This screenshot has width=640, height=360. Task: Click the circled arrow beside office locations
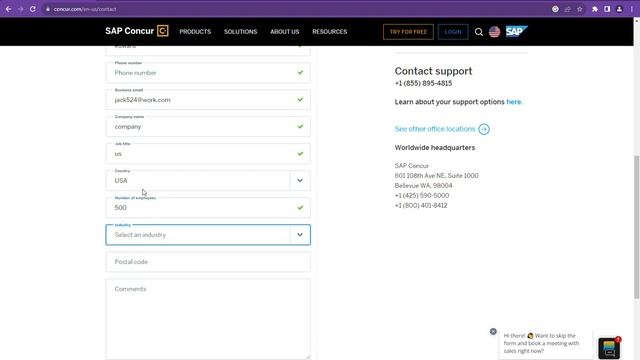484,129
